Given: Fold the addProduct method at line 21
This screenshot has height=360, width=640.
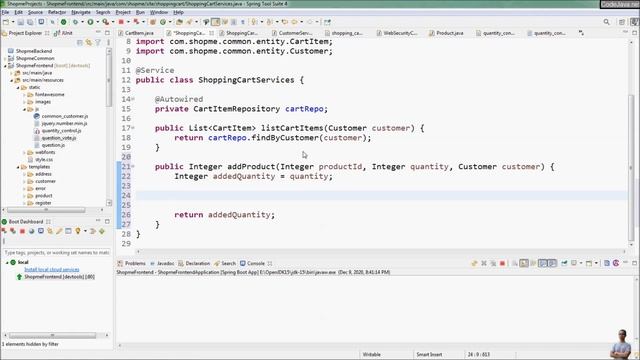Looking at the screenshot, I should coord(133,167).
